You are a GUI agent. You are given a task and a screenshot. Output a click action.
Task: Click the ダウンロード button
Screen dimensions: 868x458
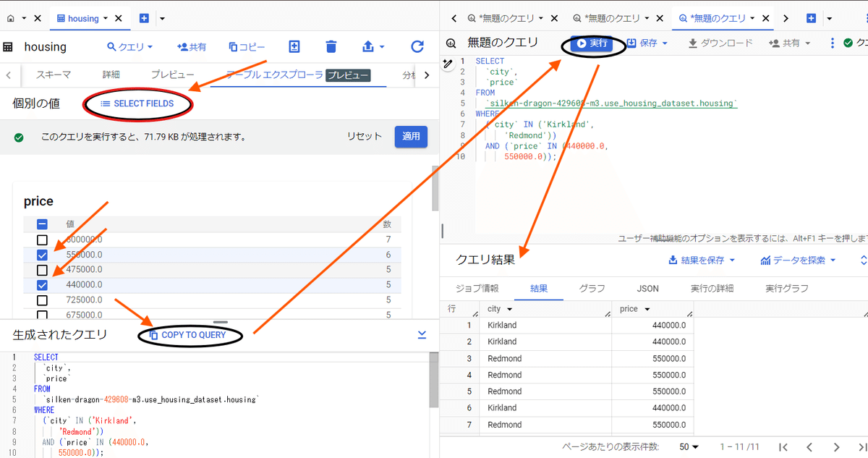click(720, 43)
